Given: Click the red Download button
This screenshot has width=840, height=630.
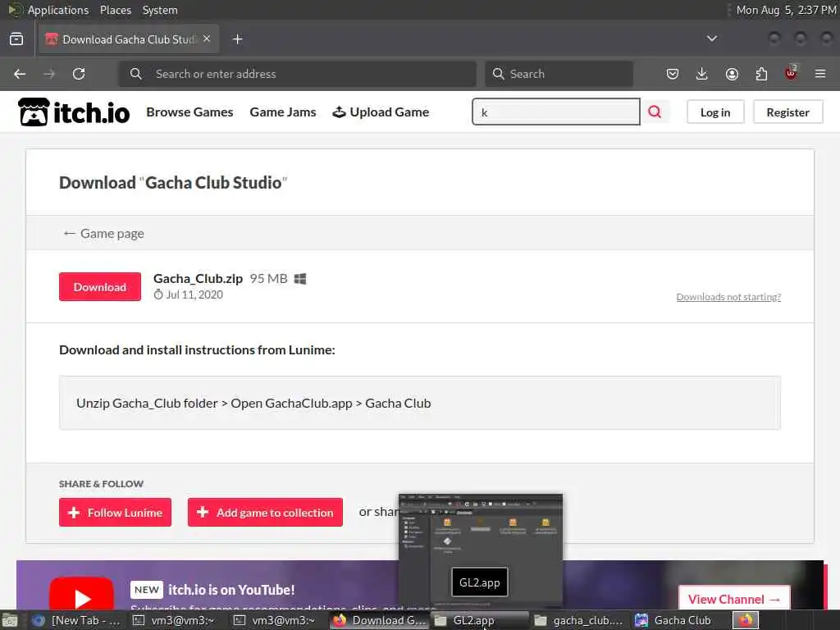Looking at the screenshot, I should 100,286.
